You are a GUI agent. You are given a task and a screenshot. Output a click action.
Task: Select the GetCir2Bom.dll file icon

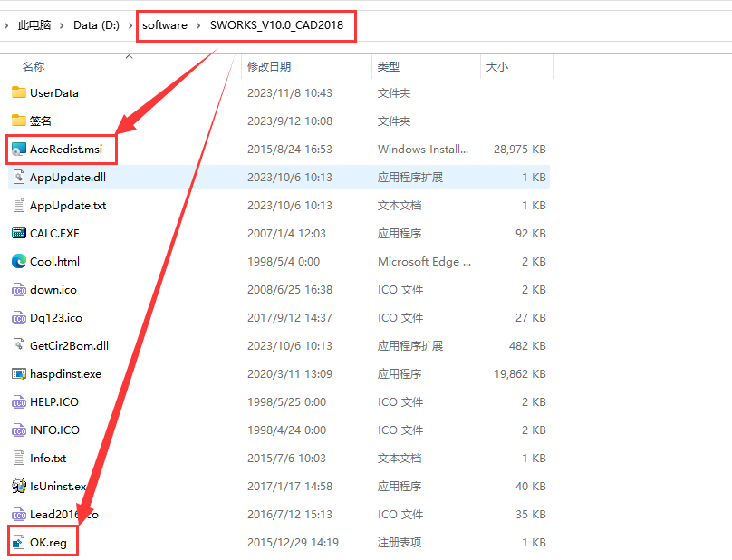coord(19,345)
